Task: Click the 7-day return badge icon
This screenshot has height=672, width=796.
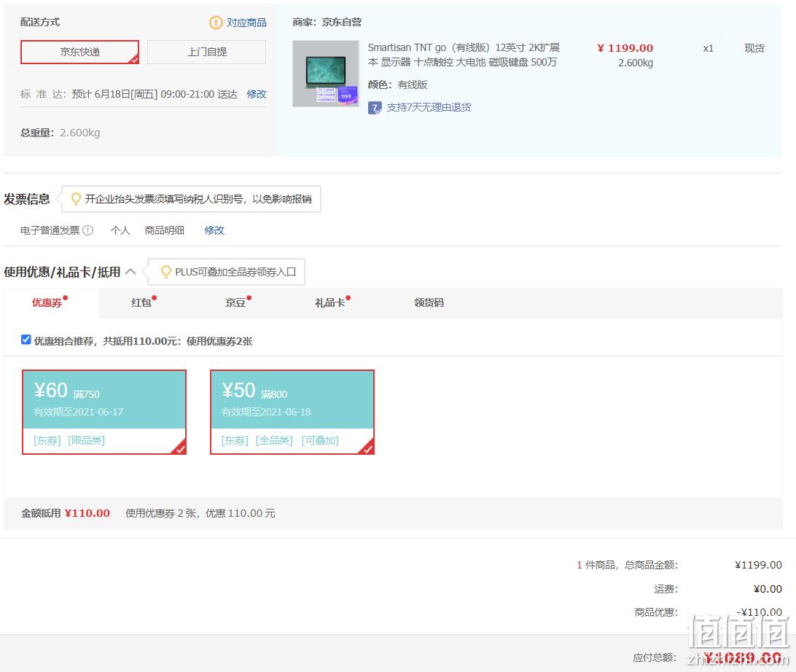Action: (x=375, y=108)
